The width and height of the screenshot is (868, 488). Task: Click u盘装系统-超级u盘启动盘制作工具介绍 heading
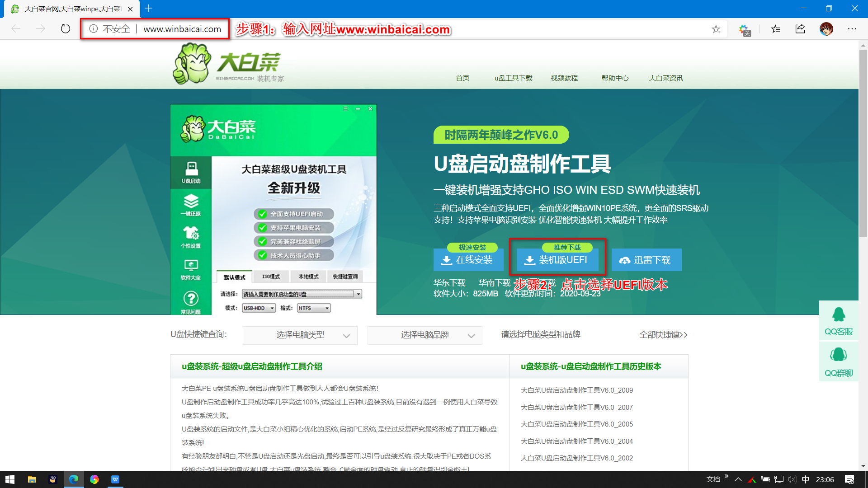click(252, 366)
